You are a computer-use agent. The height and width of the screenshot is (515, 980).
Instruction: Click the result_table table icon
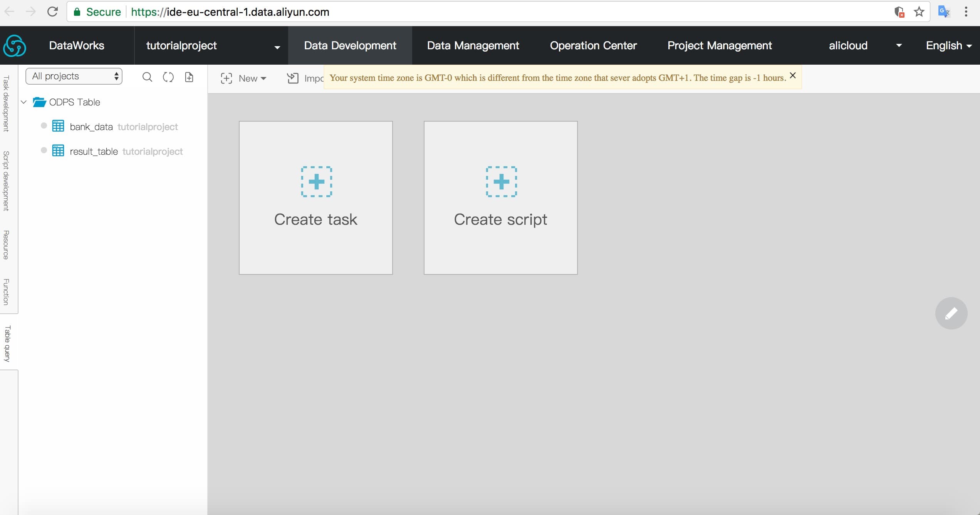pos(58,150)
